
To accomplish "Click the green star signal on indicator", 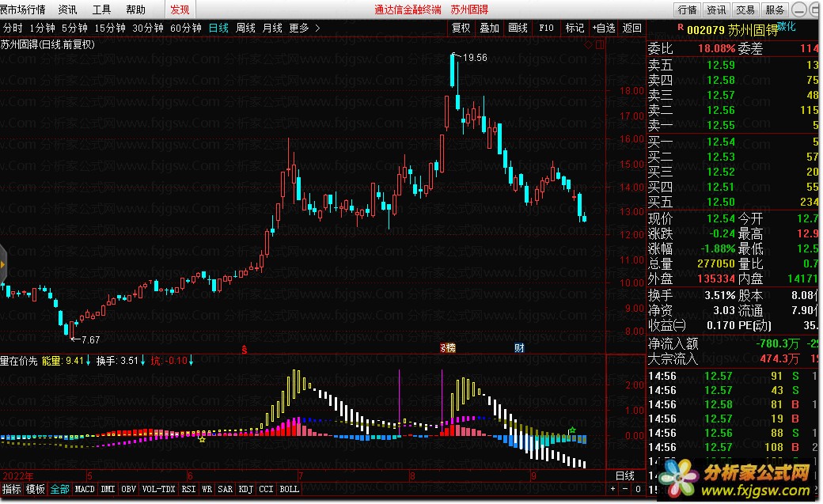I will click(572, 430).
